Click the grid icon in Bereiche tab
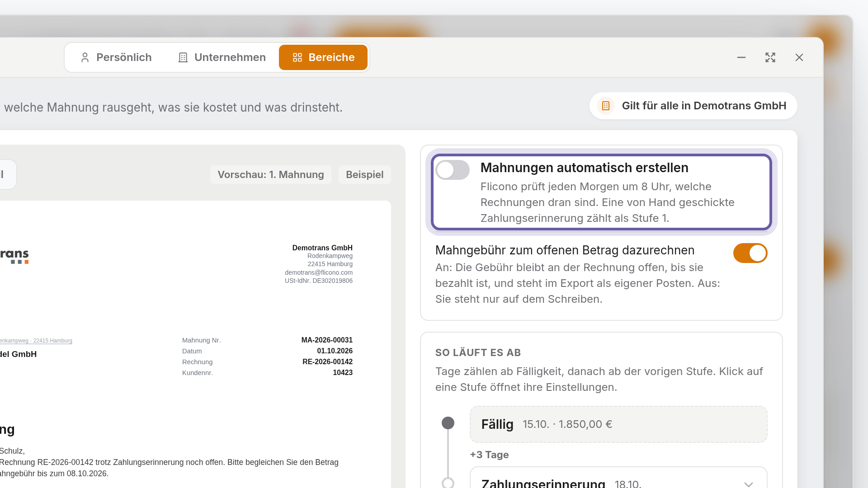 click(x=297, y=57)
